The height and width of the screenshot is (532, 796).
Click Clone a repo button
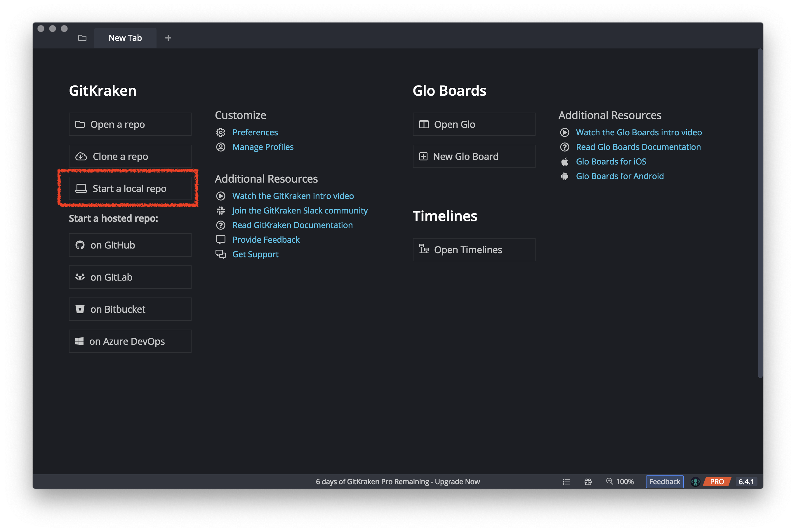(x=130, y=156)
